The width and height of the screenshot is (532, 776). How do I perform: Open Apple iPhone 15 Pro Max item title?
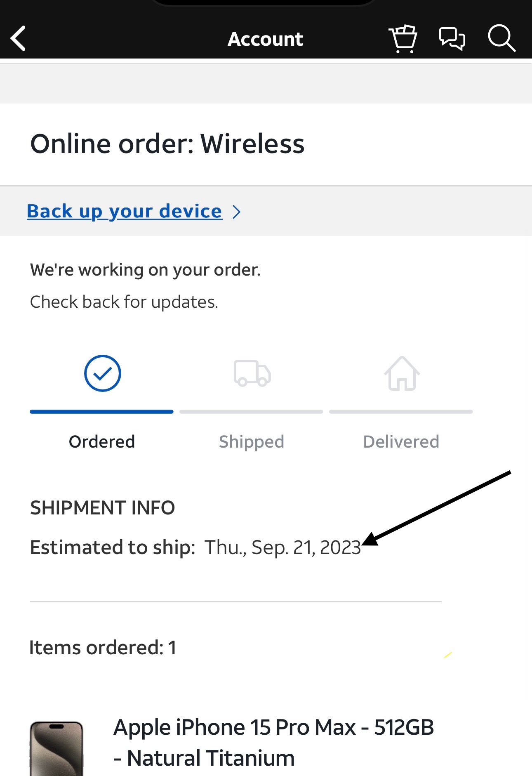pyautogui.click(x=273, y=742)
